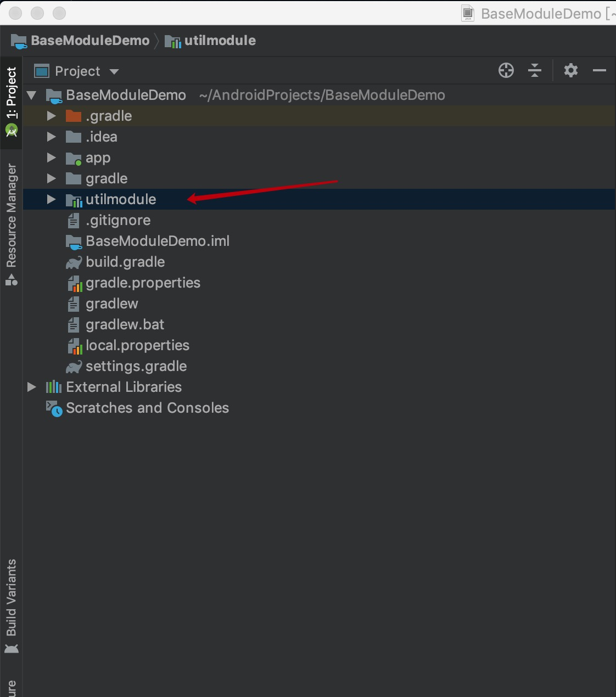Open Project panel settings gear
616x697 pixels.
pos(571,70)
